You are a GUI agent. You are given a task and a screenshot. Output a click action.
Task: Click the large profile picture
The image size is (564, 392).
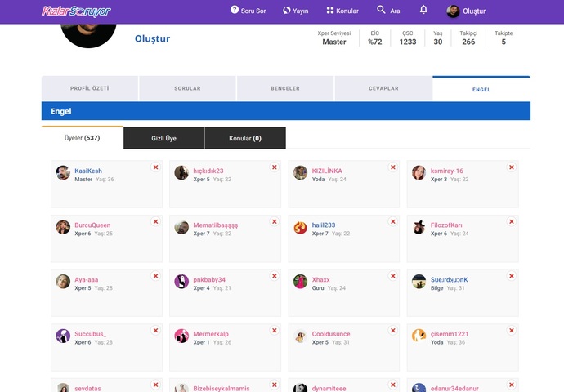click(x=88, y=36)
